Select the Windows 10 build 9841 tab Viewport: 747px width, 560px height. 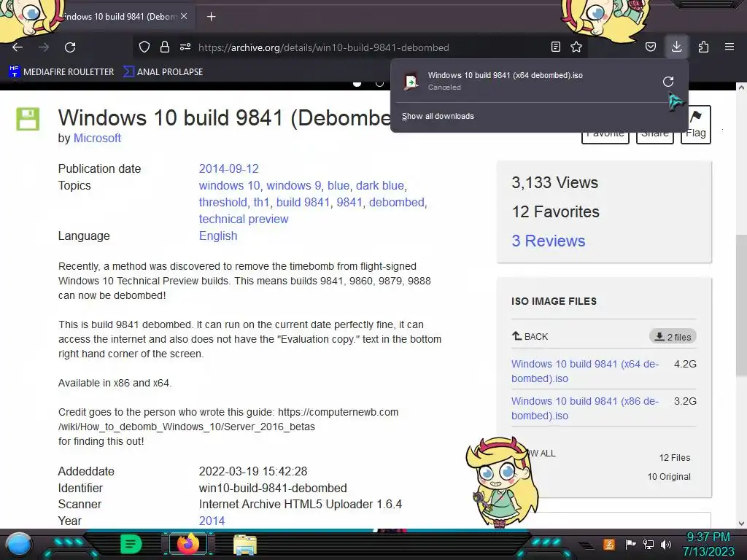pos(119,17)
